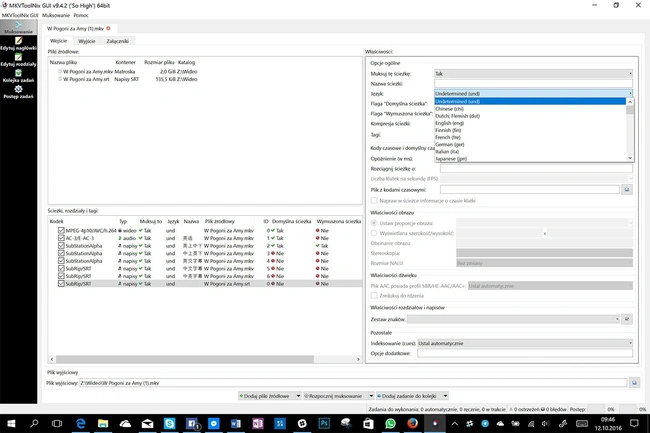Expand Dodaj zadanie do kolejki arrow menu

pyautogui.click(x=445, y=396)
